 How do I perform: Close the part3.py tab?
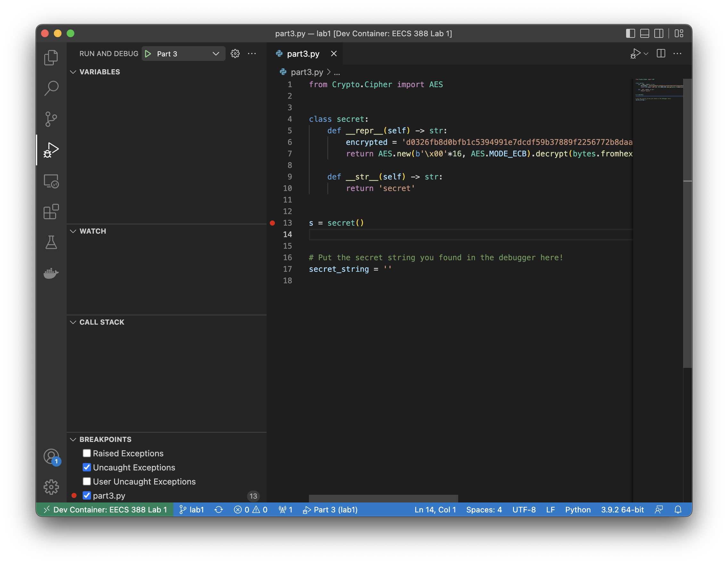tap(334, 54)
